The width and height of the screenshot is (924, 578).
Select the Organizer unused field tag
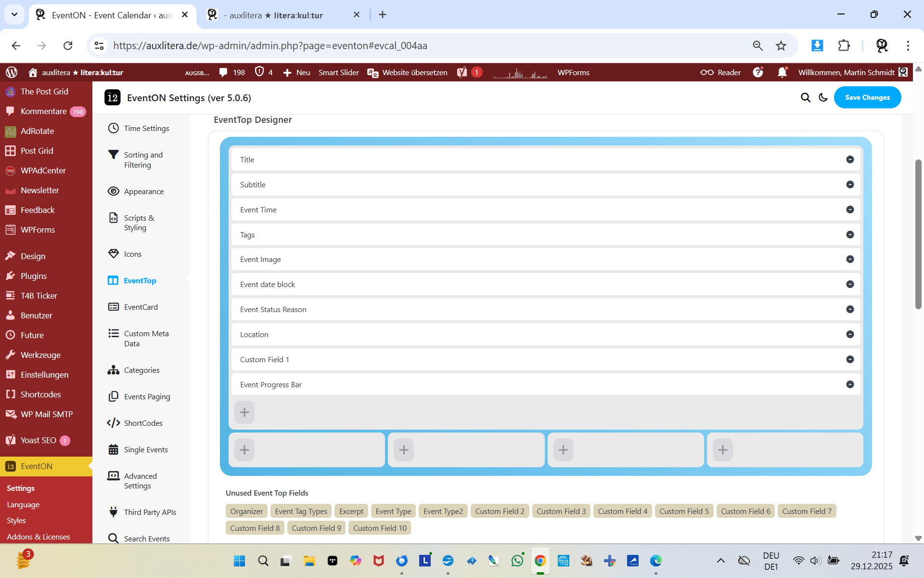tap(246, 511)
